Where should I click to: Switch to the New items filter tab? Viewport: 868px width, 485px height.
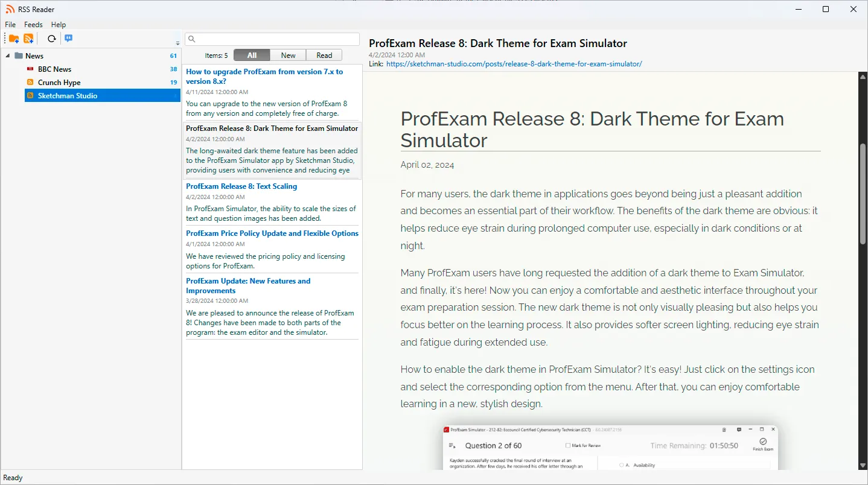(289, 55)
